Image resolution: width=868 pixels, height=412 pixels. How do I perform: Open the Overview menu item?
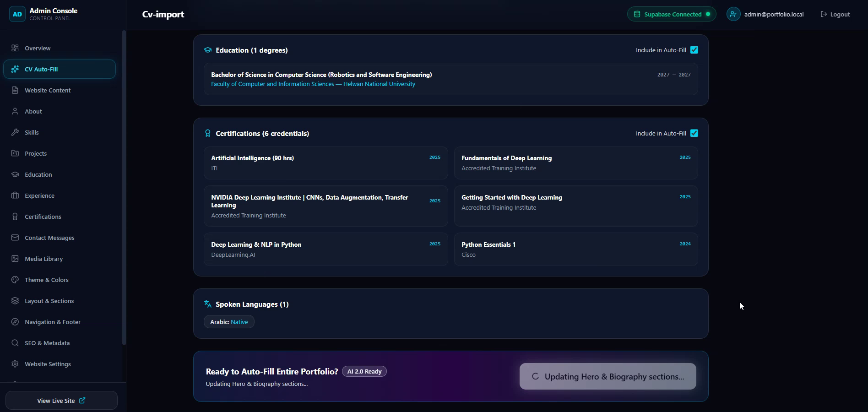click(x=60, y=48)
